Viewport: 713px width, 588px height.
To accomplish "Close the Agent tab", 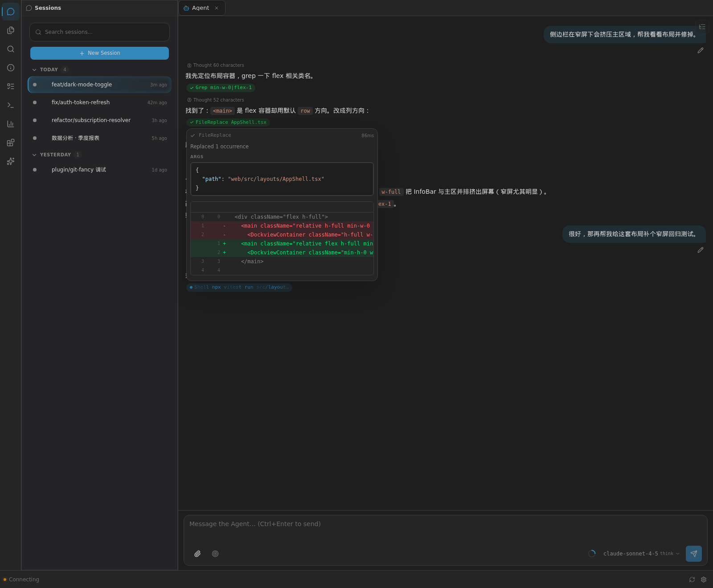I will click(x=217, y=8).
